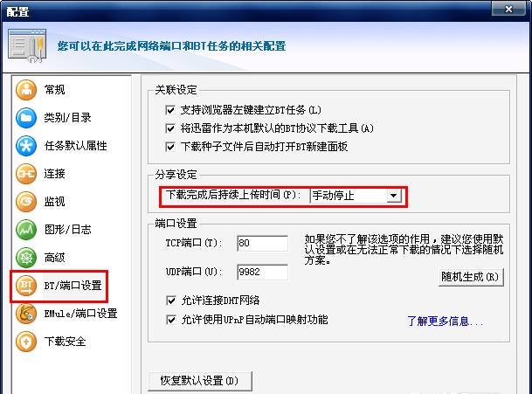Toggle 允许使用UPnP自动端口映射功能 checkbox
Image resolution: width=532 pixels, height=394 pixels.
(x=171, y=320)
